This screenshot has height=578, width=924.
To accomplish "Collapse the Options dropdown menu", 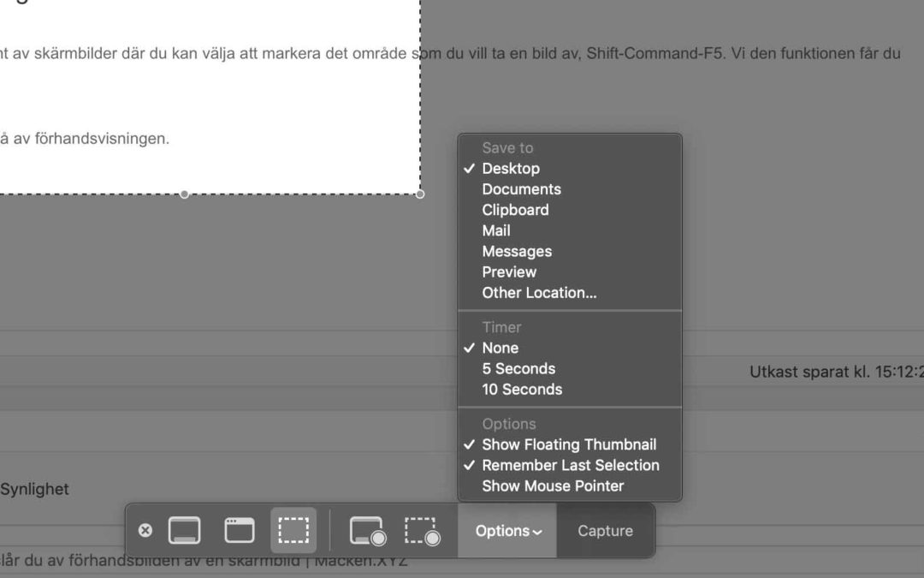I will point(507,531).
